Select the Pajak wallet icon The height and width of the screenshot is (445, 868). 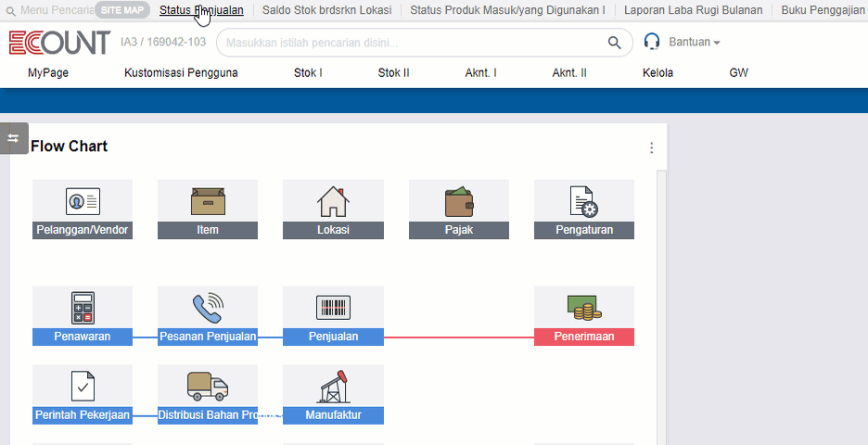[459, 201]
